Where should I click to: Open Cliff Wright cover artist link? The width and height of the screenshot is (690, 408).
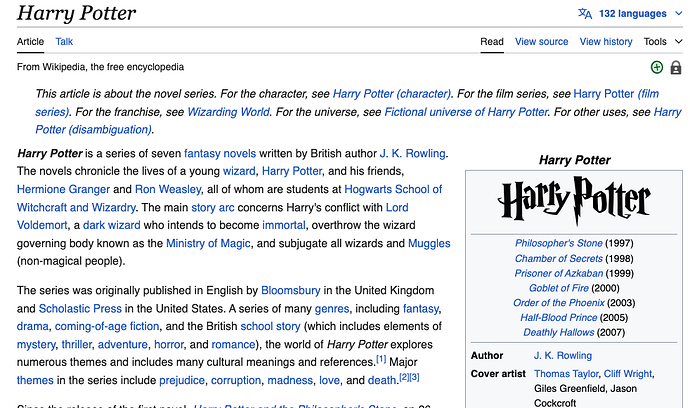(x=628, y=374)
